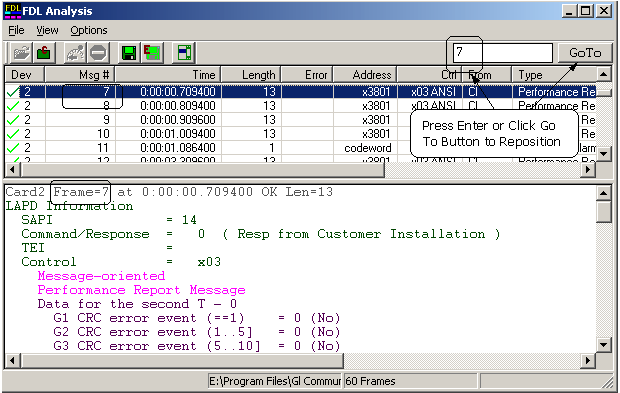Image resolution: width=620 pixels, height=393 pixels.
Task: Click the Address column header
Action: [x=365, y=75]
